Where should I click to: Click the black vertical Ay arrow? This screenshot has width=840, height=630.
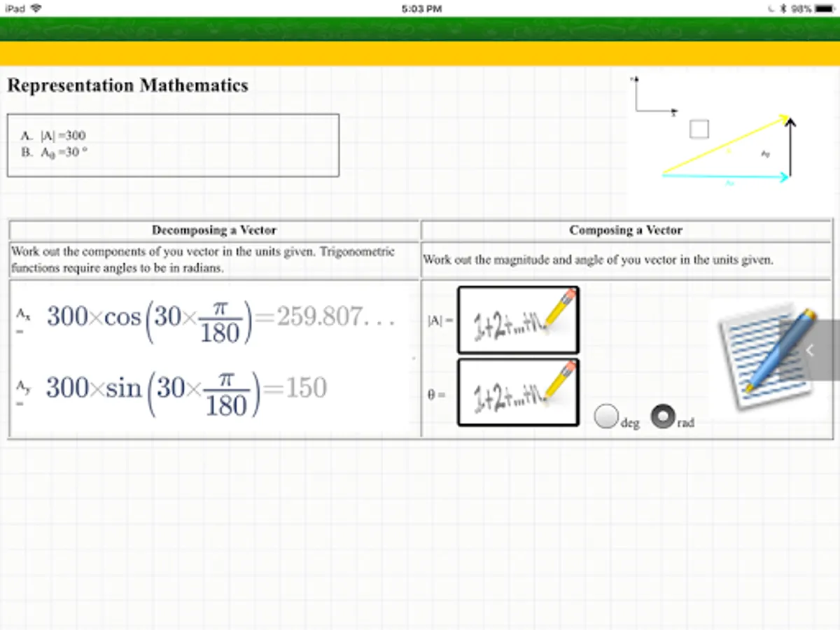coord(790,147)
